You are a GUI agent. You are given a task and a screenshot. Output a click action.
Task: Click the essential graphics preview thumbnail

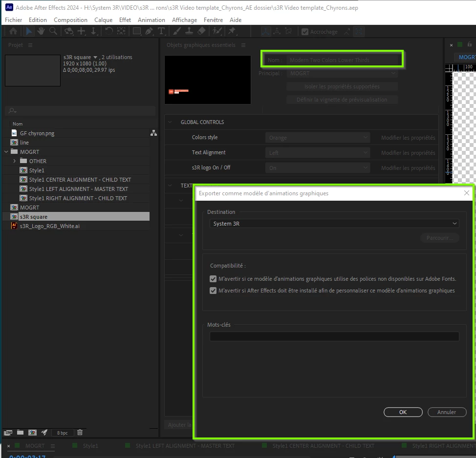click(208, 80)
